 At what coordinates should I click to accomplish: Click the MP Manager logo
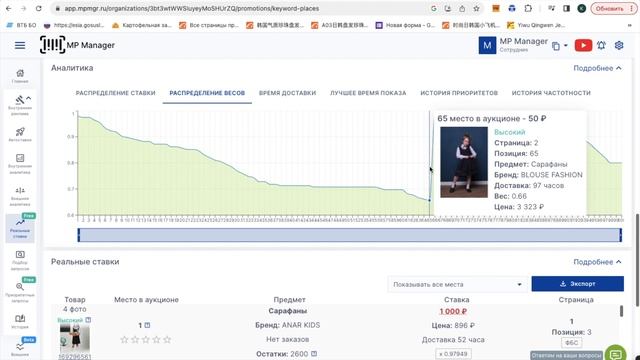[77, 45]
